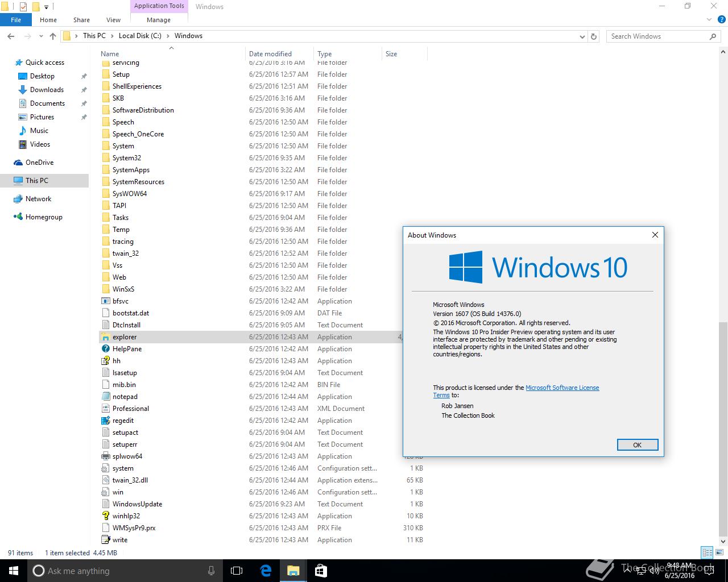
Task: Open the View ribbon tab
Action: [x=113, y=20]
